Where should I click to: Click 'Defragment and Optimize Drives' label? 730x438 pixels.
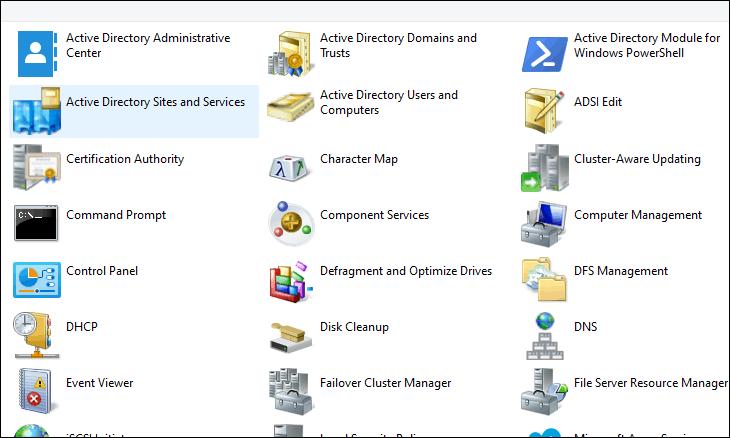(x=406, y=271)
